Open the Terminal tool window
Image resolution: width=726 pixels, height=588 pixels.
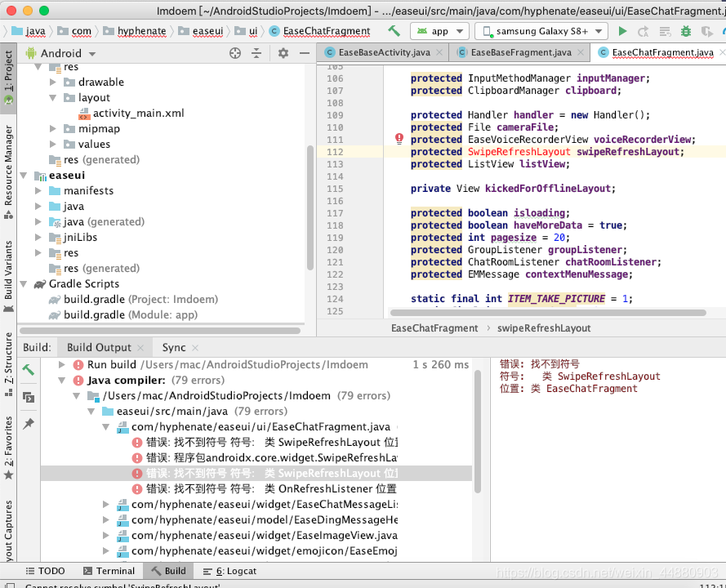tap(109, 571)
